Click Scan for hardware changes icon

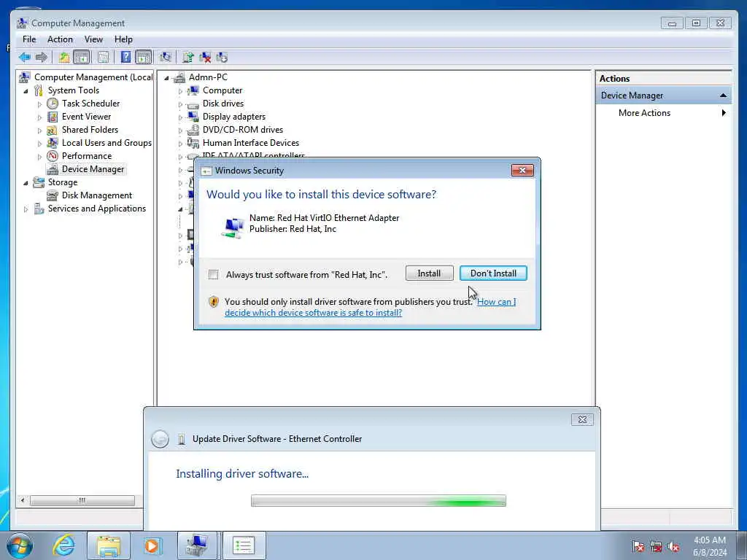click(166, 58)
